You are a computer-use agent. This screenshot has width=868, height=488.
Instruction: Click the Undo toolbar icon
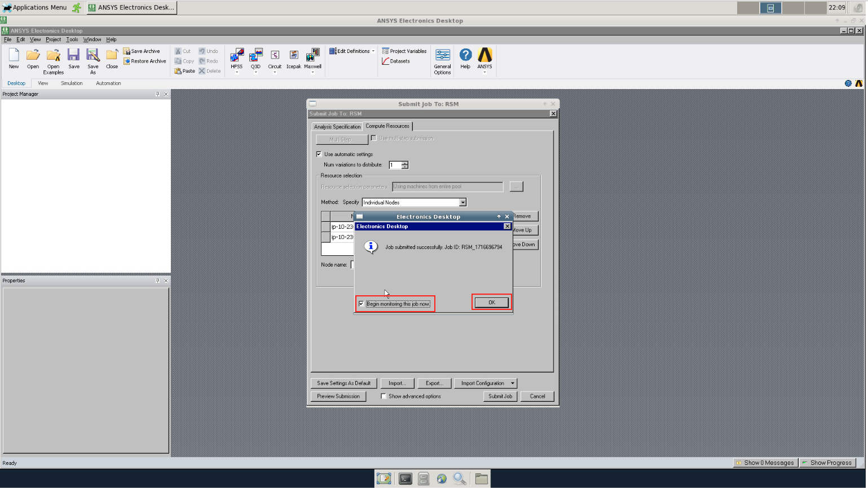point(208,51)
